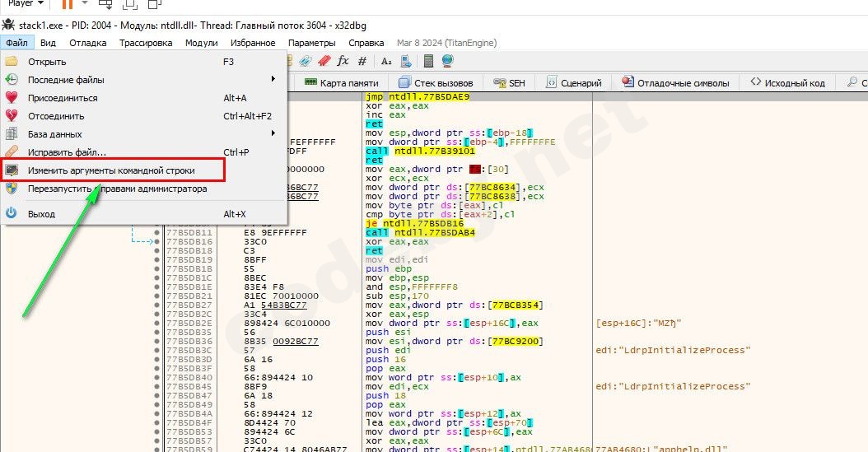Open the calculator toolbar icon
This screenshot has width=868, height=452.
point(428,61)
